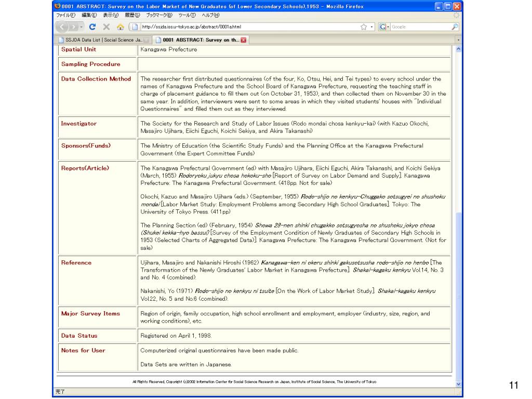Open the ヘルプ(H) menu
532x399 pixels.
click(x=210, y=15)
